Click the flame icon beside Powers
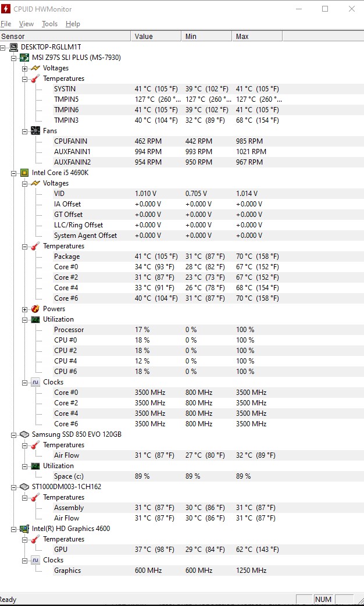Image resolution: width=364 pixels, height=606 pixels. [x=35, y=309]
